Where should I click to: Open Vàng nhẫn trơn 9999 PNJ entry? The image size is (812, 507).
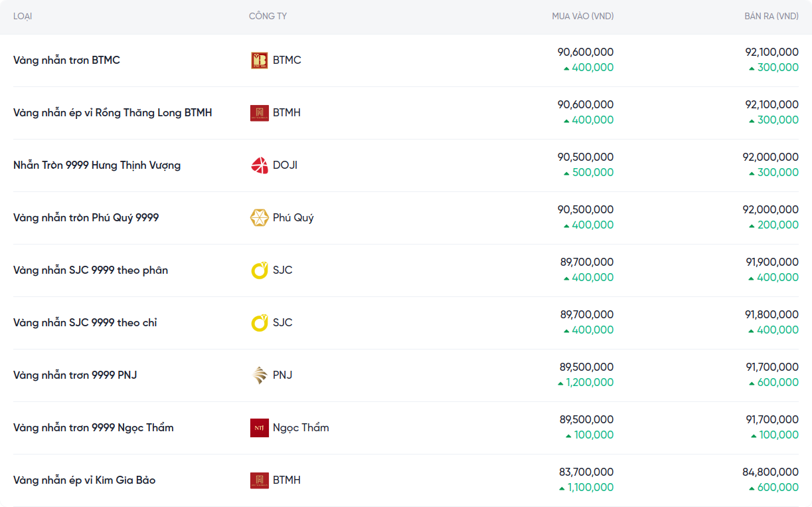click(75, 375)
